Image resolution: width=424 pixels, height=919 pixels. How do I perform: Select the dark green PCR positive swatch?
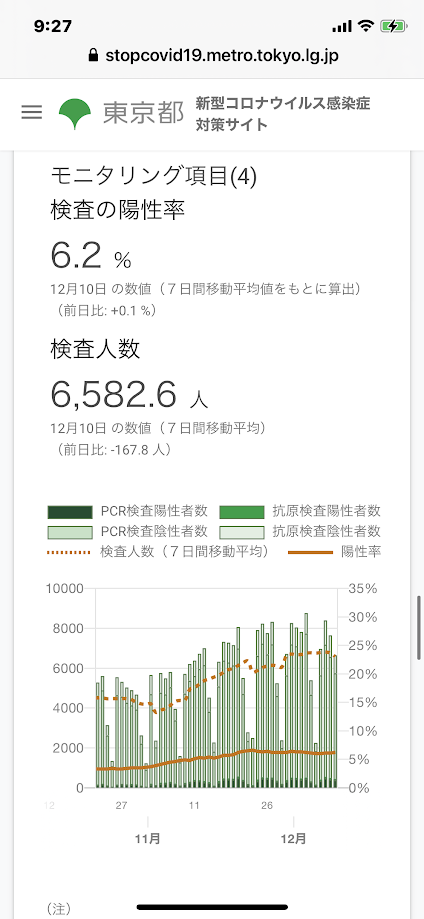pos(70,512)
